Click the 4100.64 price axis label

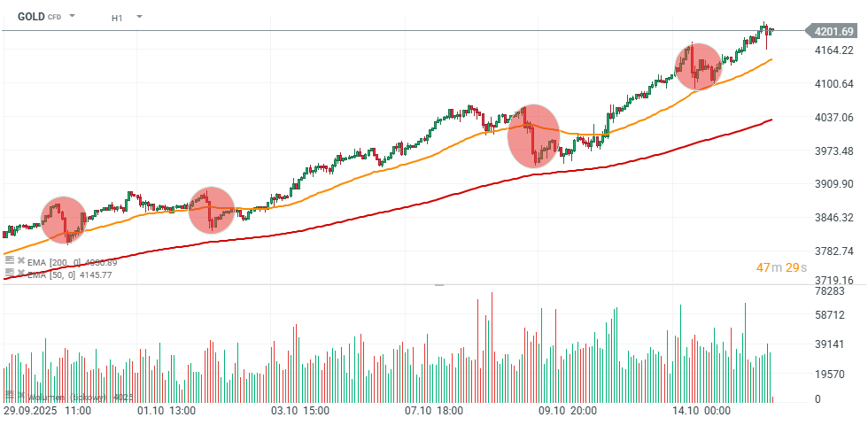[833, 84]
